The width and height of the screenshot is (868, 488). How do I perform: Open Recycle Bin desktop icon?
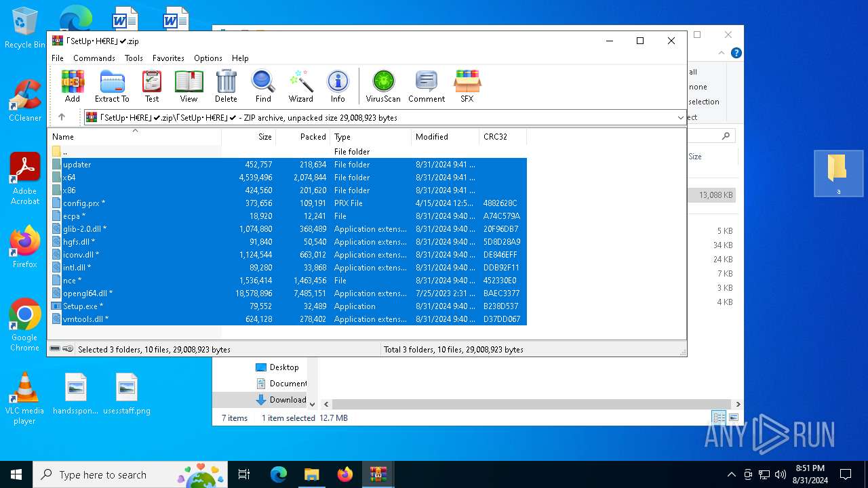[25, 28]
